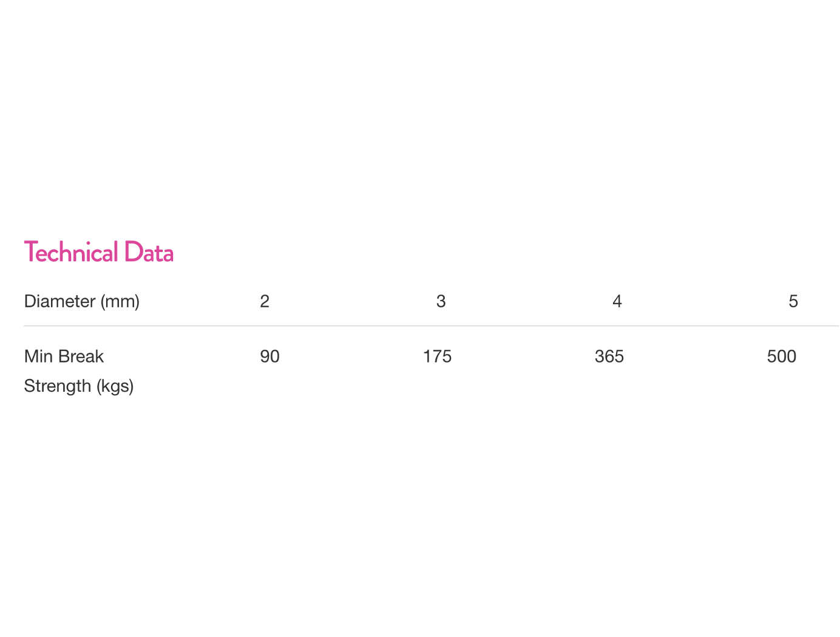Click the word "Min" in the row label
This screenshot has width=840, height=637.
[x=38, y=356]
